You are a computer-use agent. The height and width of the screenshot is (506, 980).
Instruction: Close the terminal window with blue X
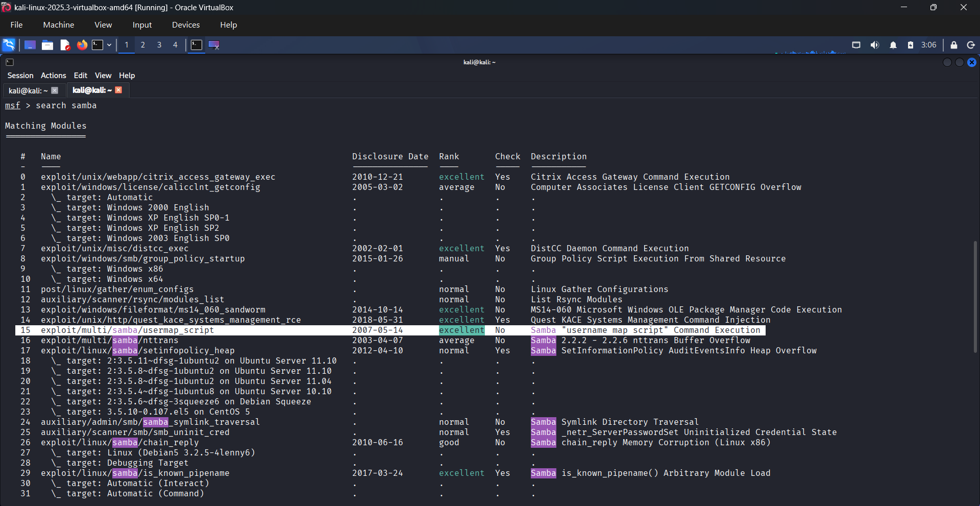pyautogui.click(x=972, y=62)
